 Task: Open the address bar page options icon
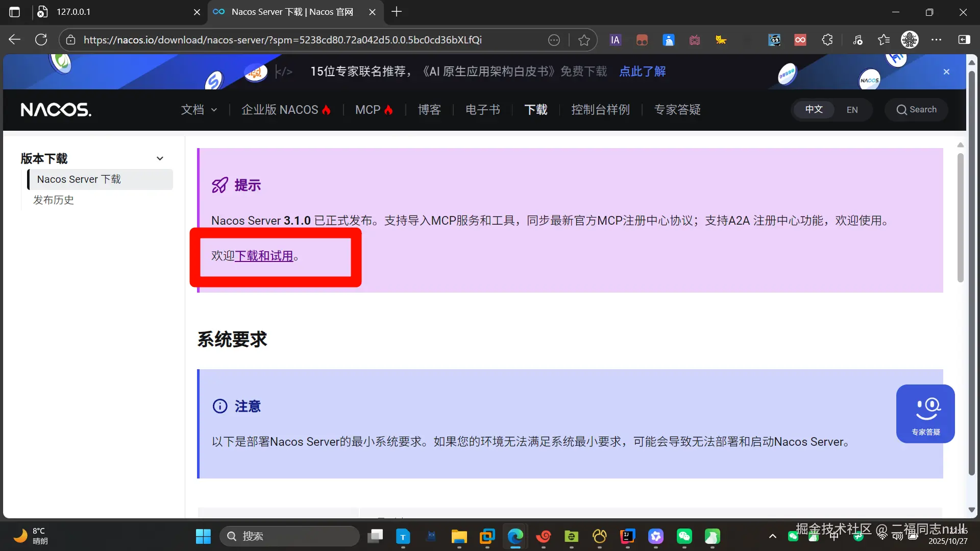coord(554,40)
